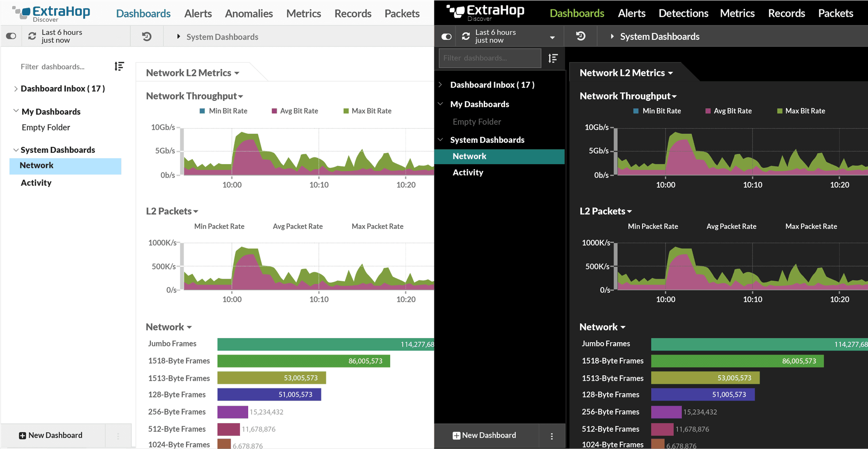This screenshot has width=868, height=449.
Task: Click the refresh icon in the light theme
Action: (x=32, y=36)
